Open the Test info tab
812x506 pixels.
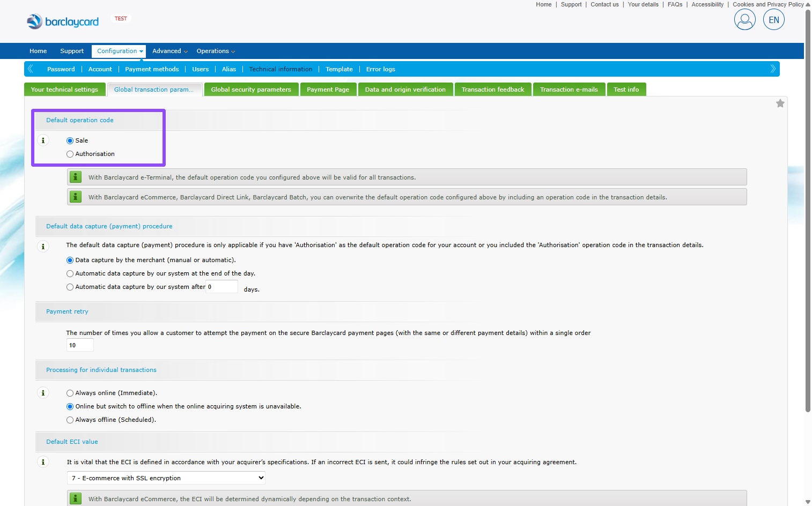(x=626, y=90)
